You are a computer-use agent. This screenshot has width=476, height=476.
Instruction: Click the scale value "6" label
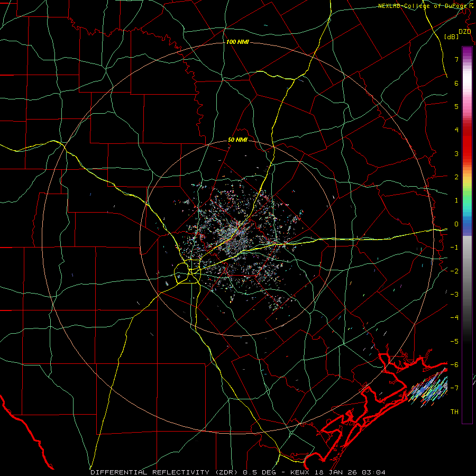(456, 83)
